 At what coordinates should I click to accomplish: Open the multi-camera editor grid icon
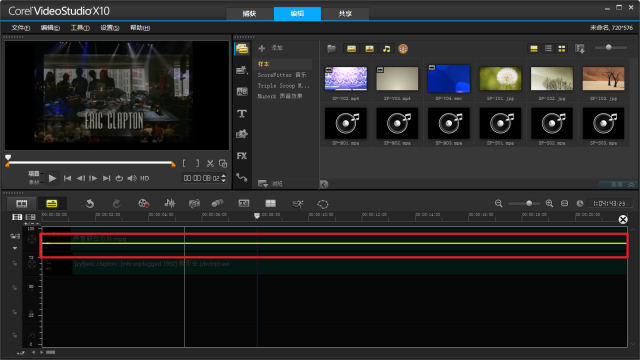(271, 203)
